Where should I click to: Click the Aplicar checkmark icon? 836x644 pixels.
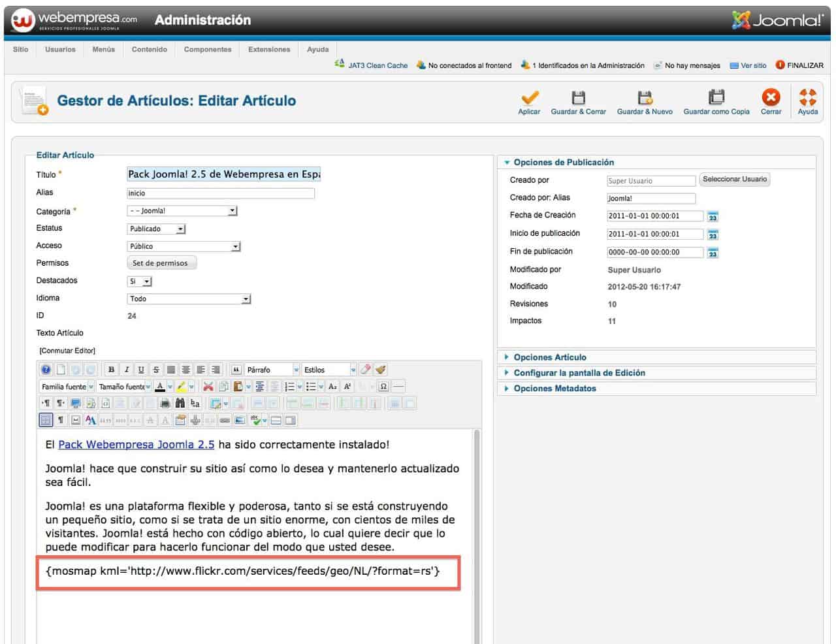click(x=530, y=97)
